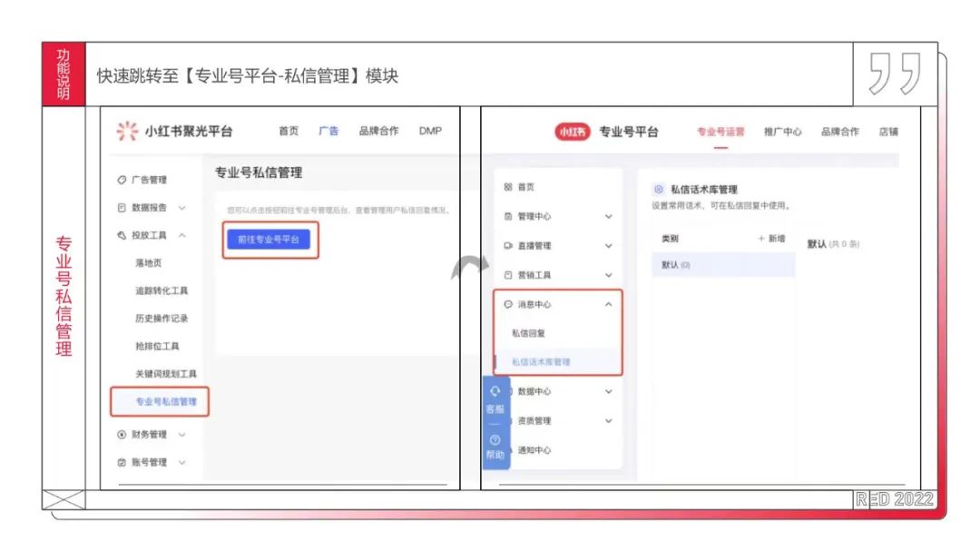Click the 资质管理 sidebar label
Screen dimensions: 980x551
tap(534, 421)
